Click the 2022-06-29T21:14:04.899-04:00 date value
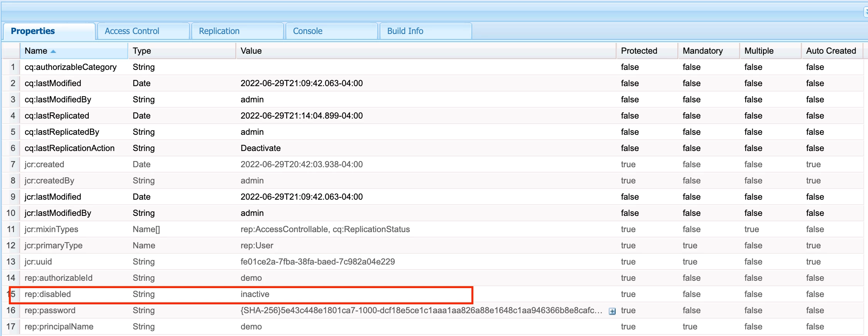868x336 pixels. (302, 115)
